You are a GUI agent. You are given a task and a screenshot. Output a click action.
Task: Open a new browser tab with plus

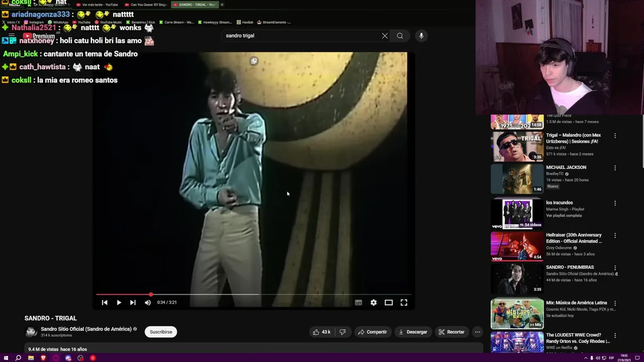point(222,5)
